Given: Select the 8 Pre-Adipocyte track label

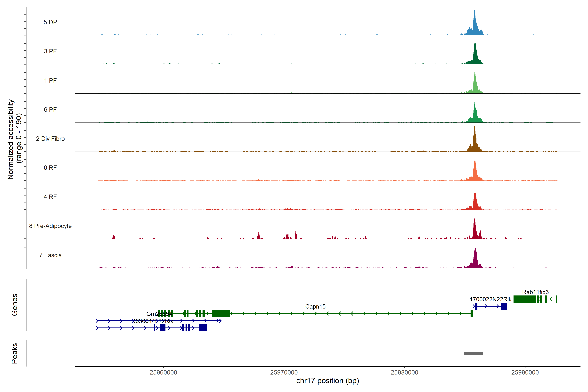Looking at the screenshot, I should click(50, 226).
